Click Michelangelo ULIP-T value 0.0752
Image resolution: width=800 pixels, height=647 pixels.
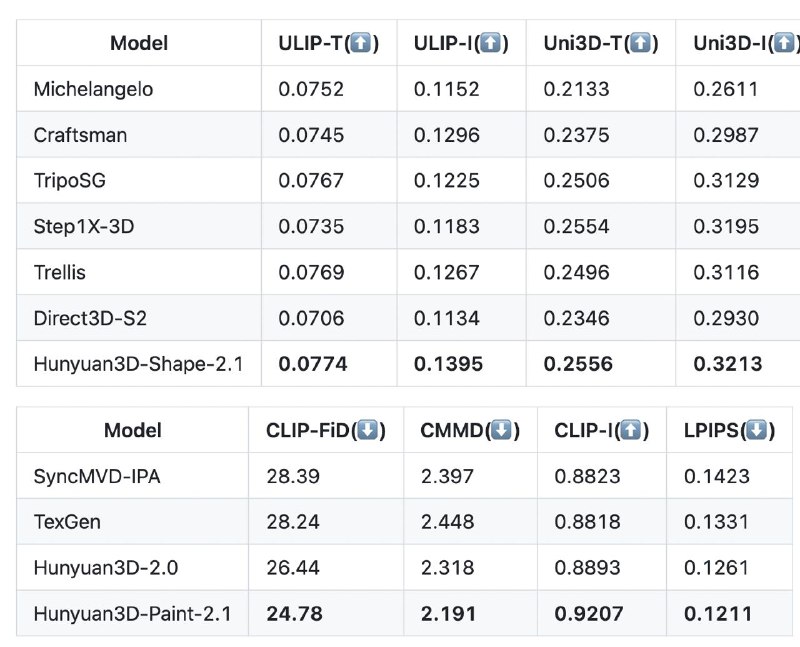[x=311, y=89]
